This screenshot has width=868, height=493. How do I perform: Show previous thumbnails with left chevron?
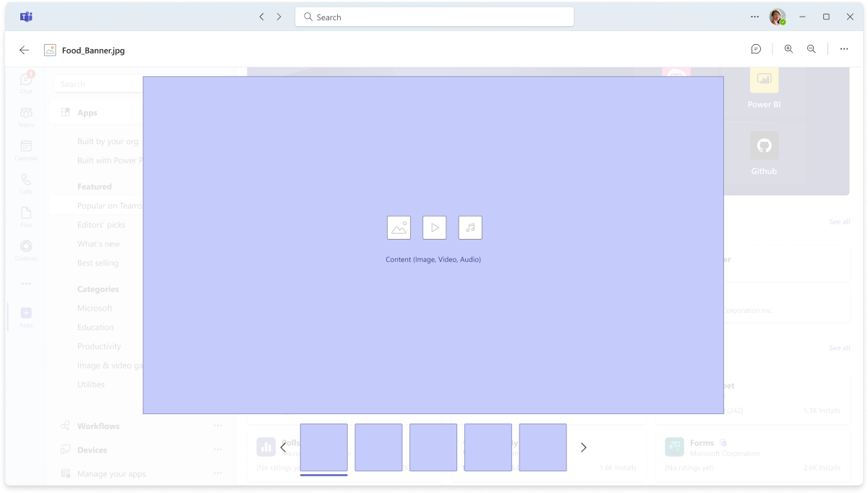(x=284, y=447)
